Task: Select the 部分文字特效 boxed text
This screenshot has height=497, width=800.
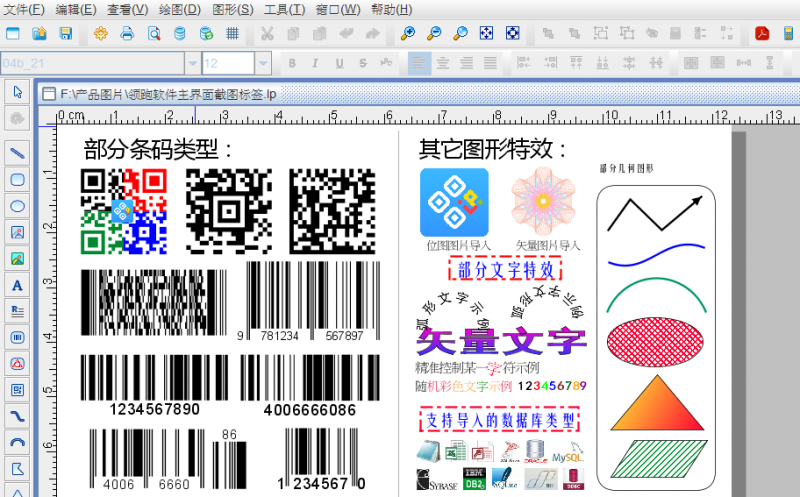Action: coord(506,269)
